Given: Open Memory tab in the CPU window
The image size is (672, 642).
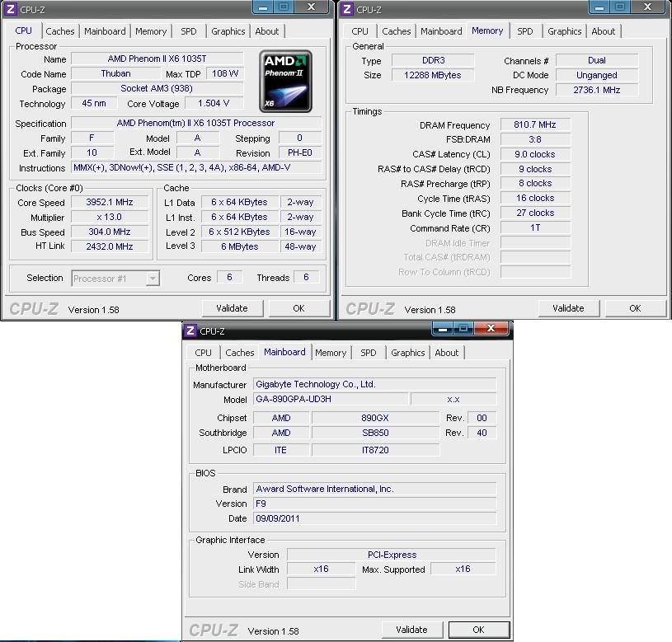Looking at the screenshot, I should click(x=151, y=31).
